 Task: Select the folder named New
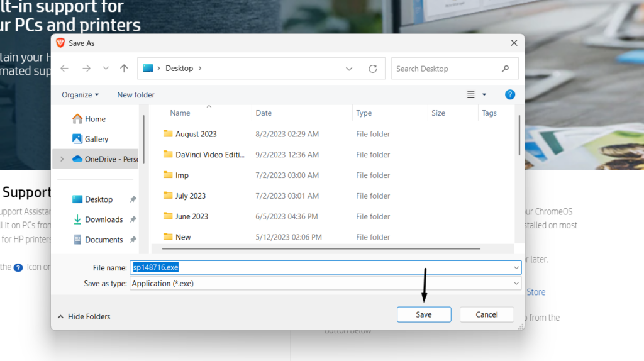[x=183, y=237]
